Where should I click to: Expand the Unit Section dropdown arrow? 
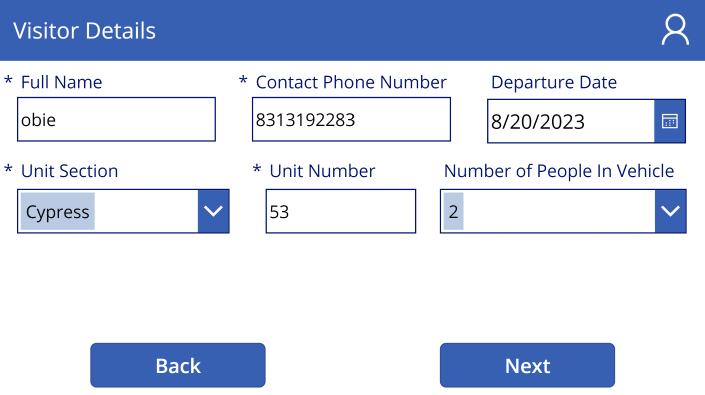tap(213, 211)
